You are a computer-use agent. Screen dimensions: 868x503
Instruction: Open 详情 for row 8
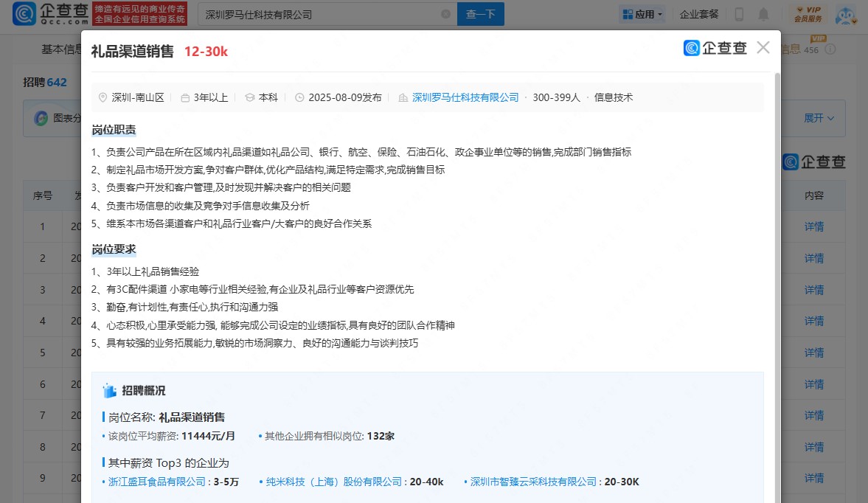813,446
